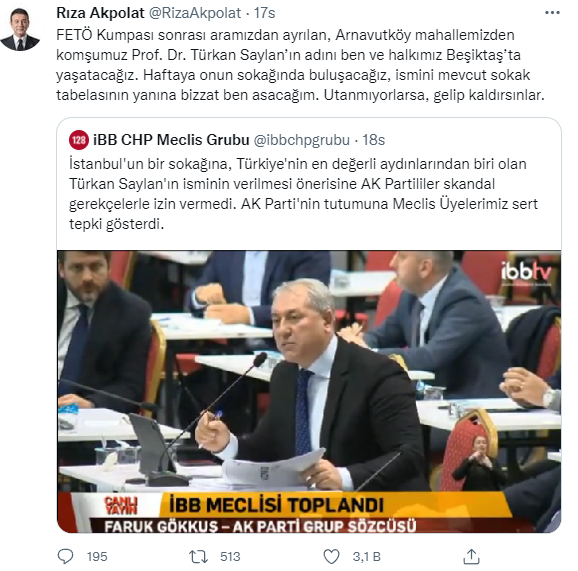This screenshot has height=571, width=578.
Task: Open the three-dot more options menu
Action: (552, 13)
